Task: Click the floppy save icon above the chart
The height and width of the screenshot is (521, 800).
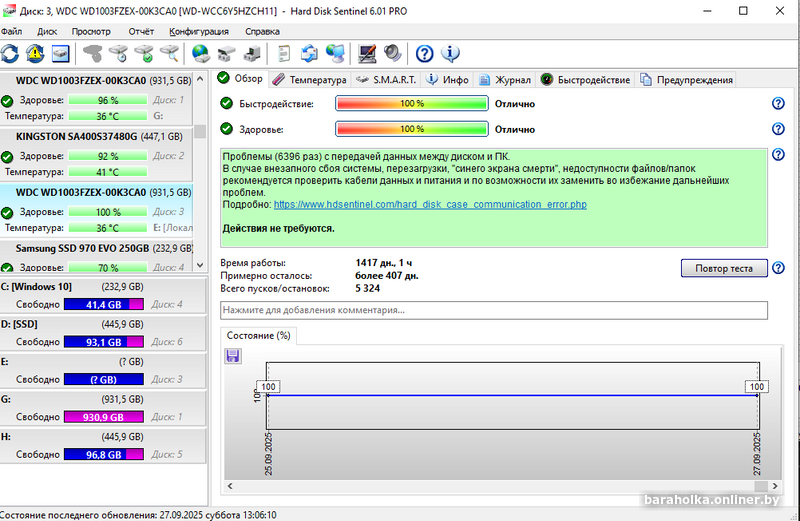Action: tap(233, 355)
